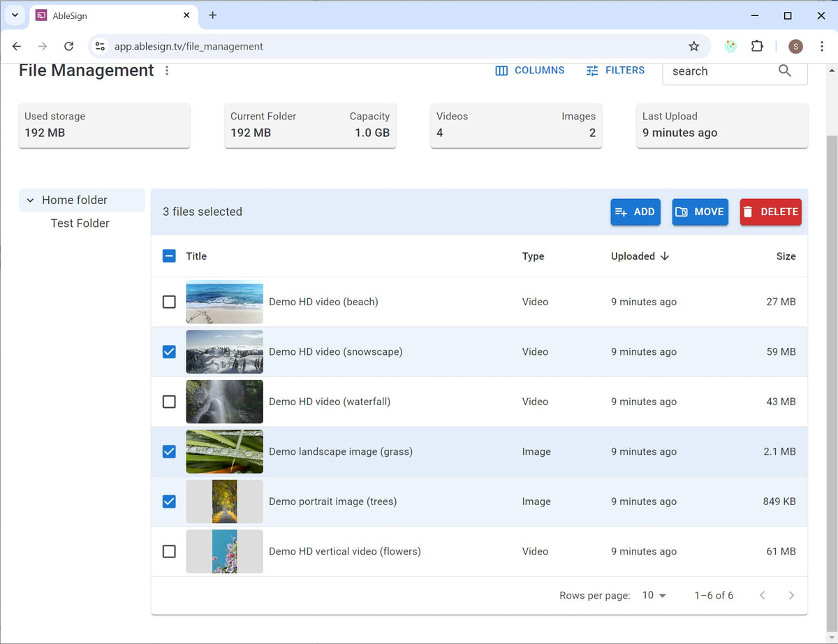Go to next page with the right chevron
The image size is (838, 644).
(x=791, y=595)
